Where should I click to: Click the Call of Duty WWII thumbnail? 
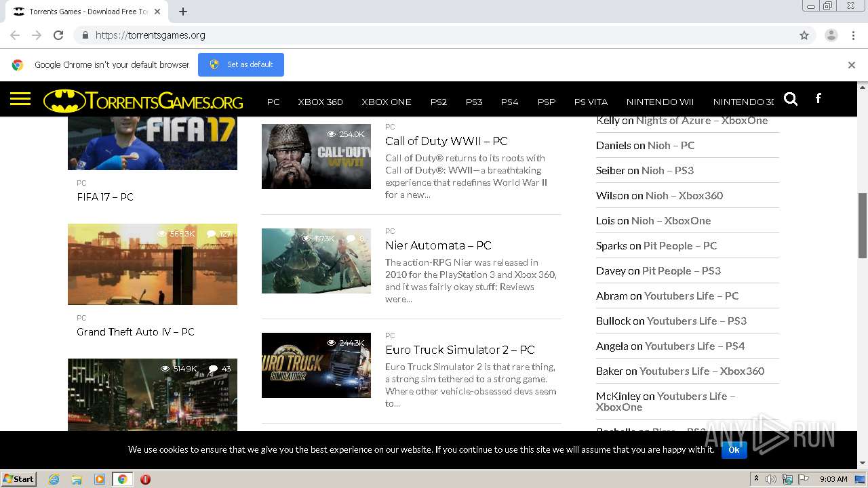coord(316,156)
